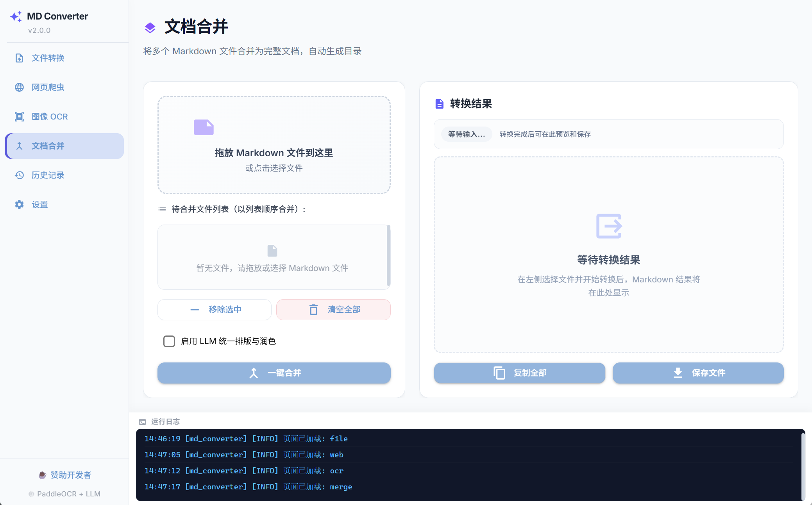Click the trash icon inside 清空全部 button
The height and width of the screenshot is (505, 812).
[x=313, y=309]
